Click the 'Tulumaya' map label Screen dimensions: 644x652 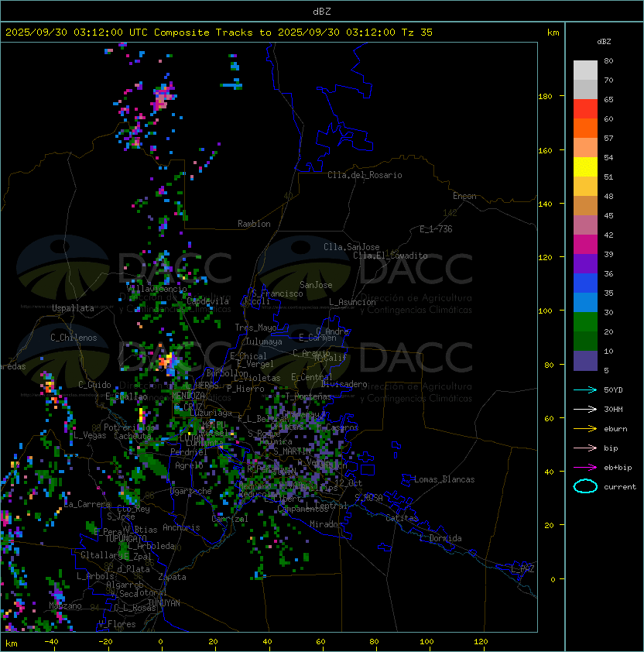point(264,341)
